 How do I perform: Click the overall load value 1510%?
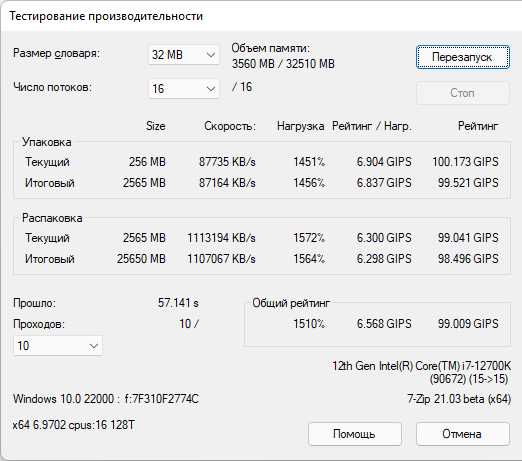pos(309,324)
